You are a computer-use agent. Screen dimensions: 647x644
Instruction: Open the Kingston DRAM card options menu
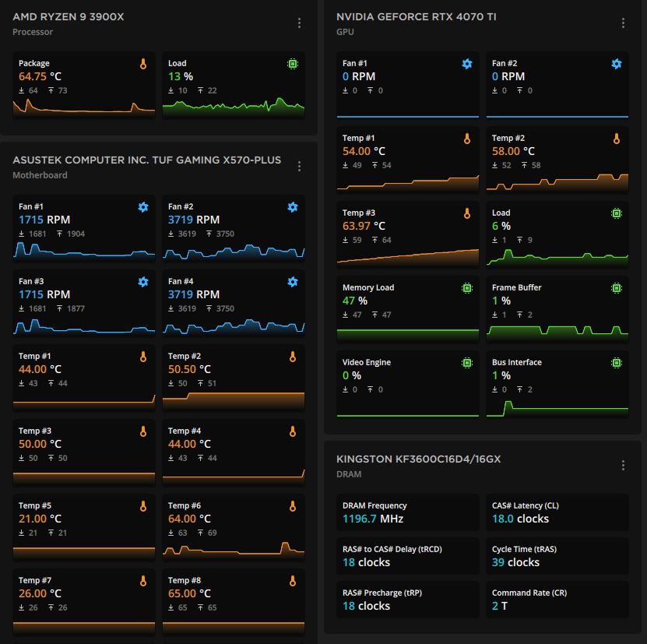click(x=623, y=466)
